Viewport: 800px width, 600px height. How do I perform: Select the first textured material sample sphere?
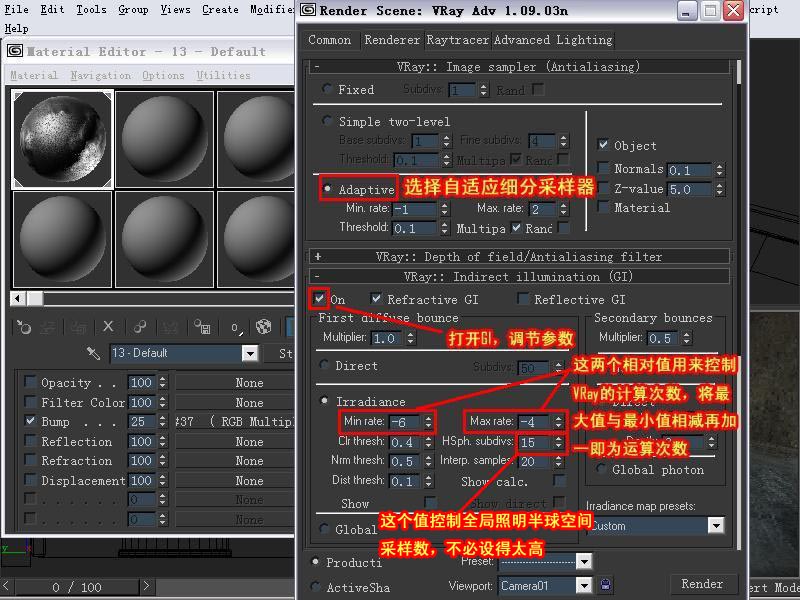tap(62, 140)
